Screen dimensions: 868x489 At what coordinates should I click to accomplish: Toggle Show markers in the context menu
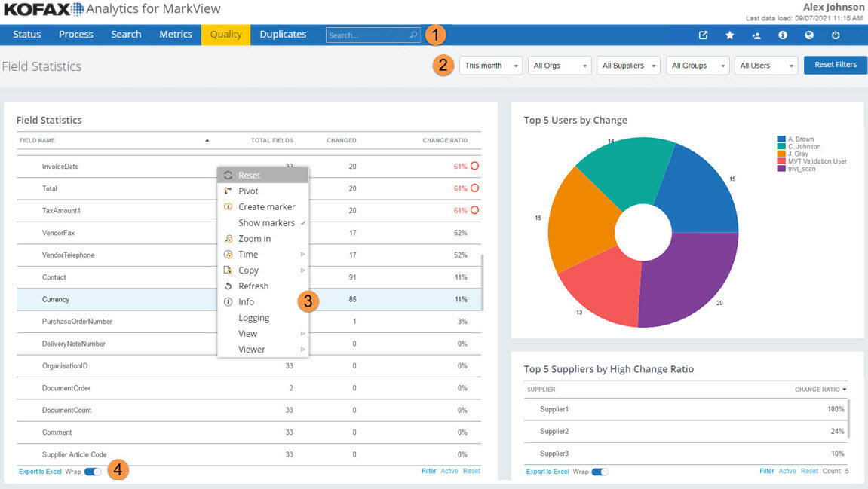tap(266, 223)
